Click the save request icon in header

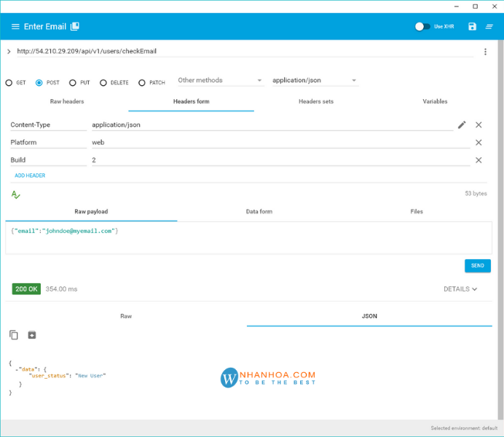tap(472, 26)
